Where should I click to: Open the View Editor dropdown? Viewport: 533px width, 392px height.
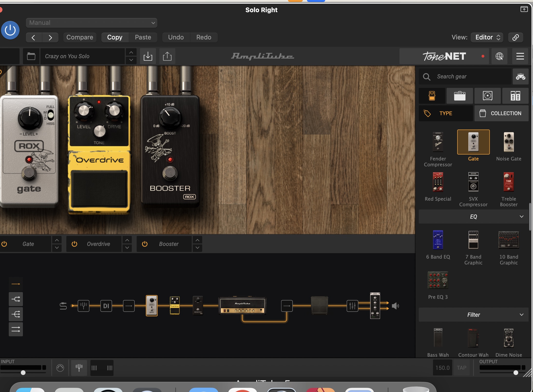pos(487,37)
